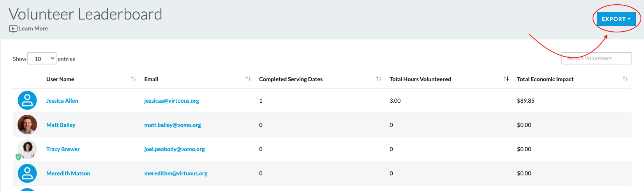Image resolution: width=644 pixels, height=191 pixels.
Task: Click the Volunteer Leaderboard page title
Action: pos(85,14)
